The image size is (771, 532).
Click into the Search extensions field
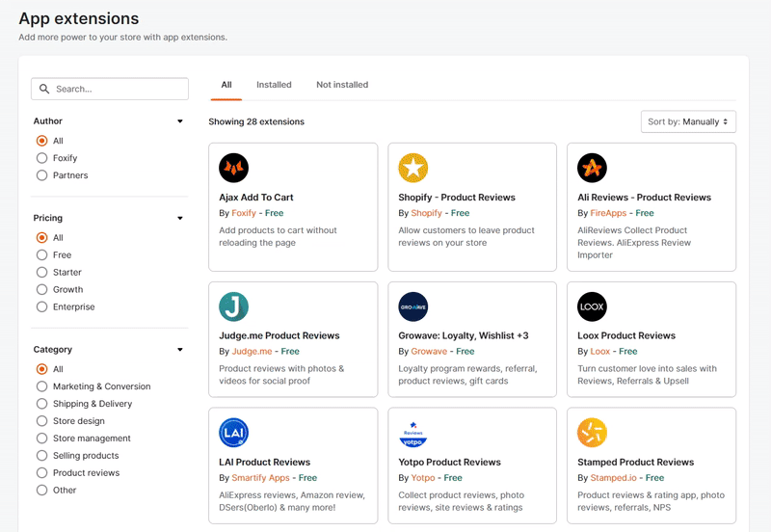point(110,89)
